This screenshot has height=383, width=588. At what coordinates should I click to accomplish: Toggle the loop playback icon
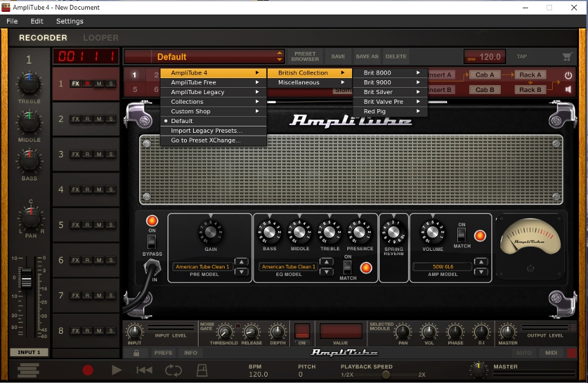[x=173, y=371]
